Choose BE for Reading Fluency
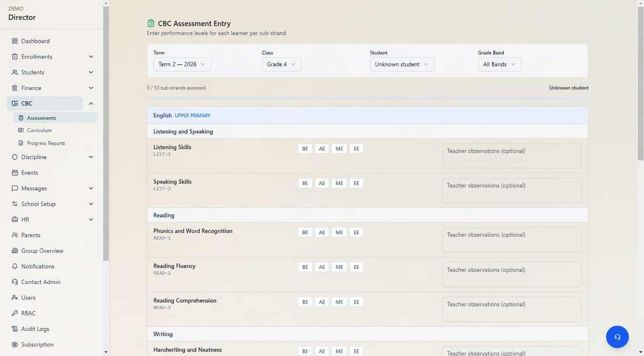This screenshot has width=644, height=356. point(305,267)
